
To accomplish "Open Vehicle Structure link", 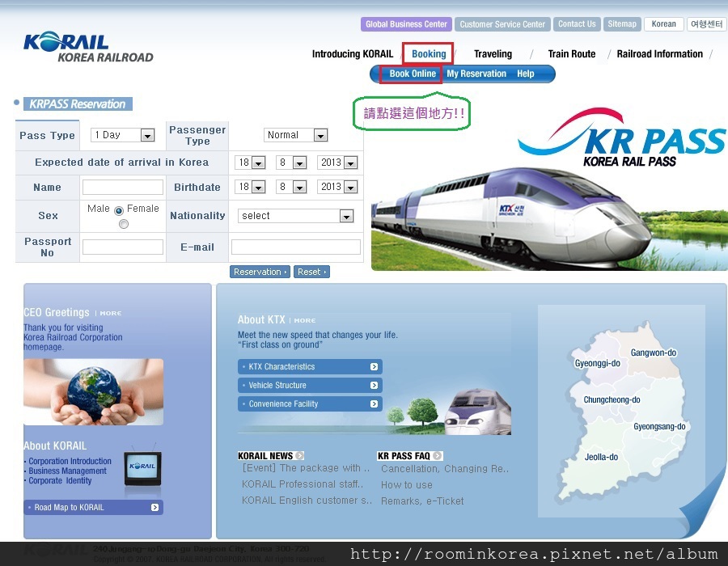I will (310, 385).
